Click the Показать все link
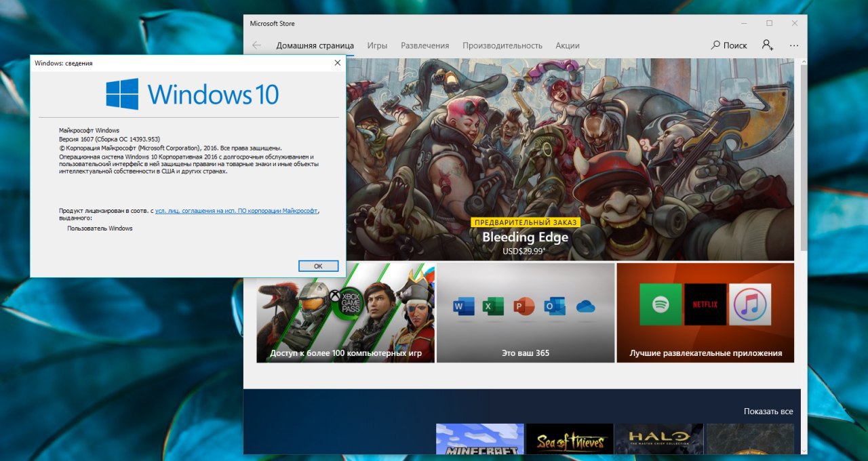The height and width of the screenshot is (461, 868). [x=768, y=412]
